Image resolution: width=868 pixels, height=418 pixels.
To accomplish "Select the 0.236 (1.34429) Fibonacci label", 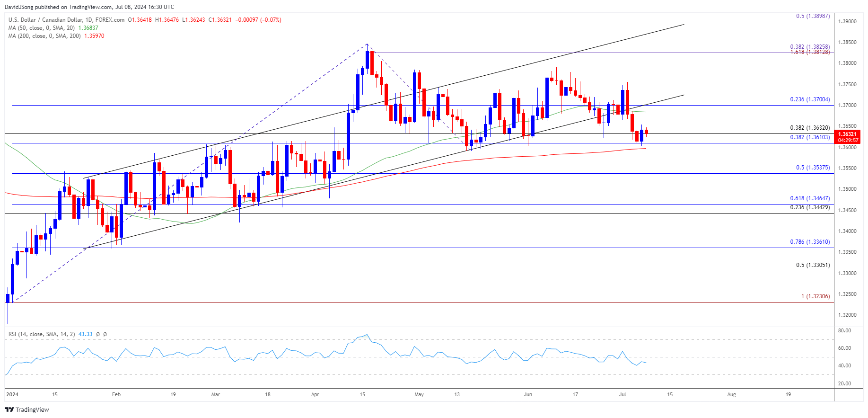I will [x=810, y=207].
